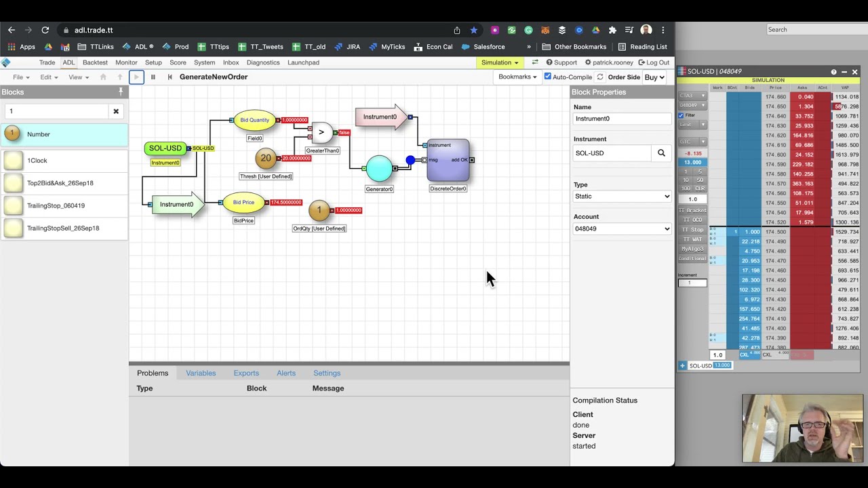Screen dimensions: 868x488
Task: Select the Thresh number block showing 20
Action: [266, 158]
